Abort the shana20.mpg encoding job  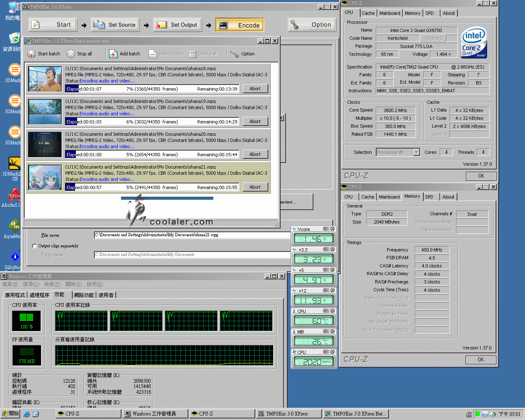(x=255, y=154)
